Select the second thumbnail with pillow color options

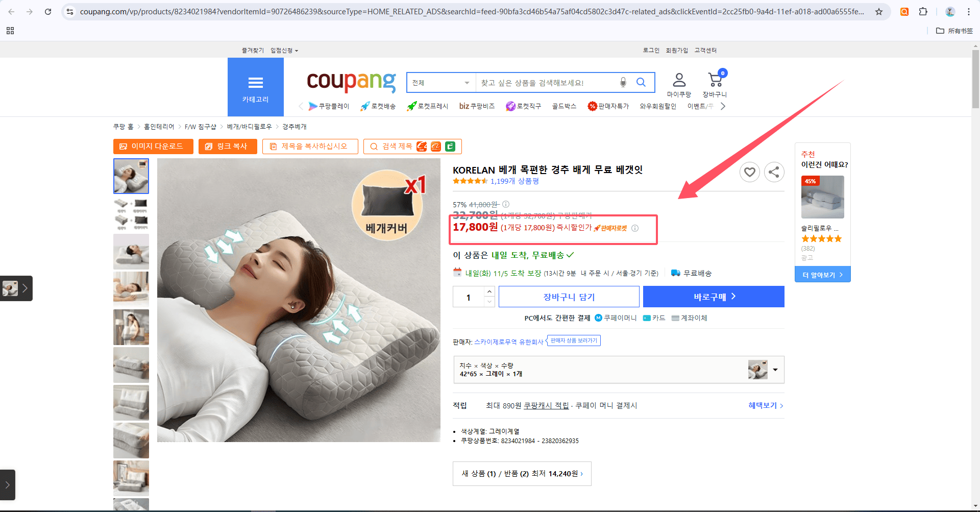click(131, 214)
